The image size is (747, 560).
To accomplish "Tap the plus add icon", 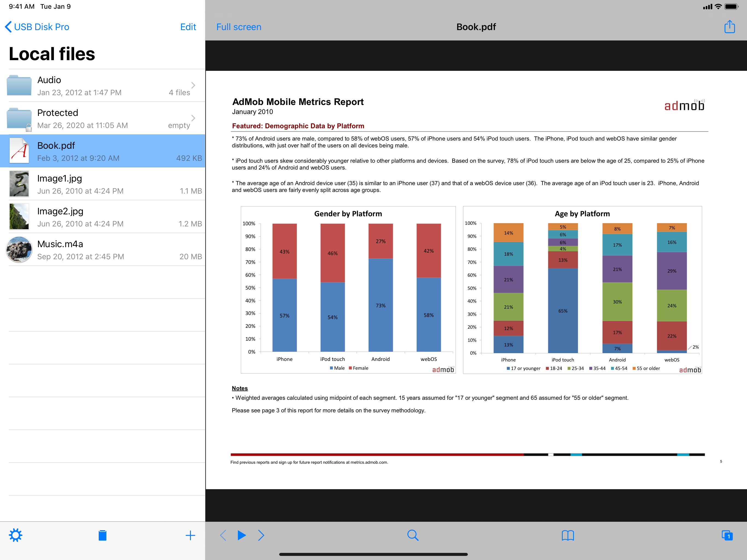I will point(191,535).
